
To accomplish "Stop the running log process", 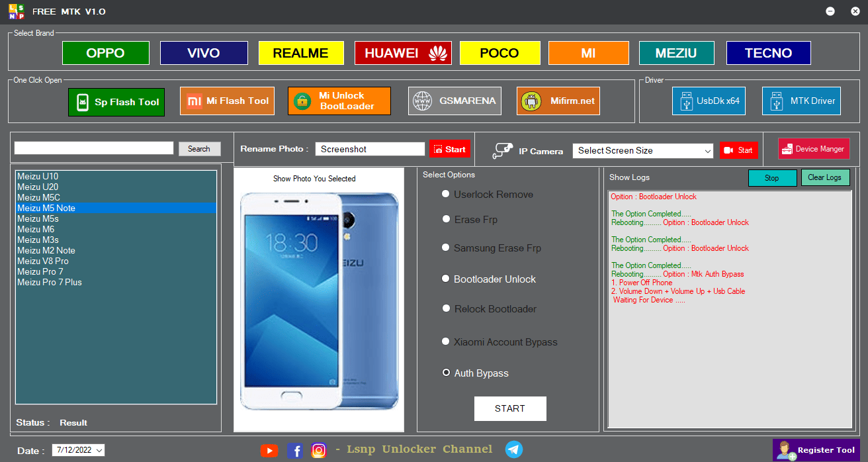I will coord(772,177).
